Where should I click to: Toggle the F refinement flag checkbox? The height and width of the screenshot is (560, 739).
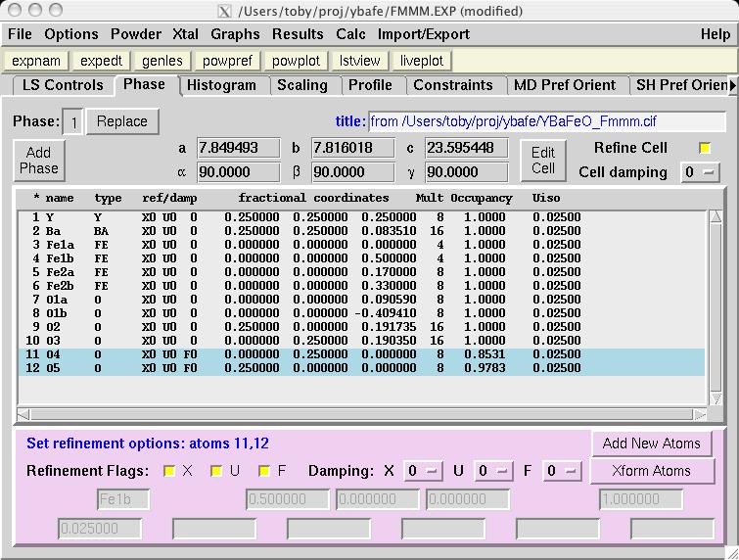[264, 471]
